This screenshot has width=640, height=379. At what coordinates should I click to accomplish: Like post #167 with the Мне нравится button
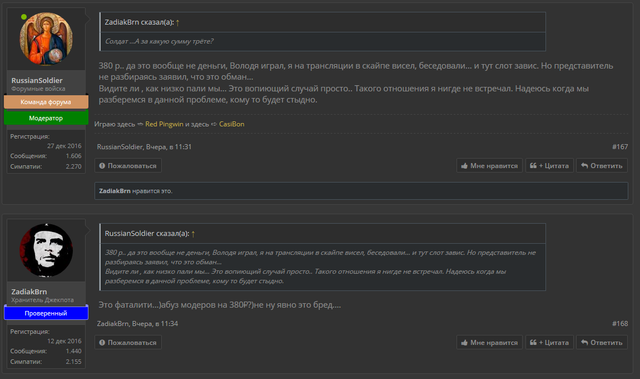pos(489,166)
